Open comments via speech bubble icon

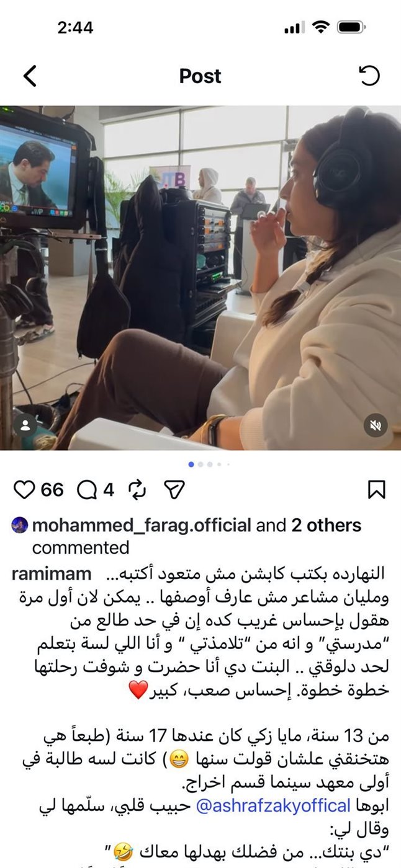[88, 490]
